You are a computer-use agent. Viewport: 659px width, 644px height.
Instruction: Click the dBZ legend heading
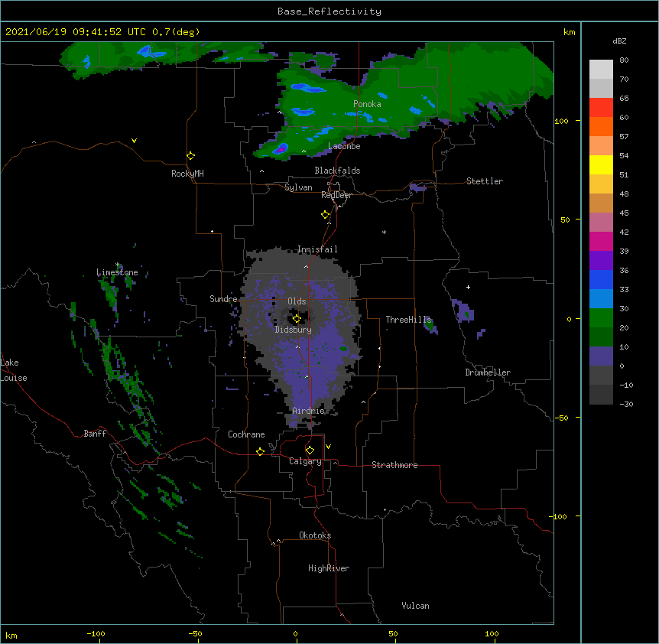(x=619, y=41)
